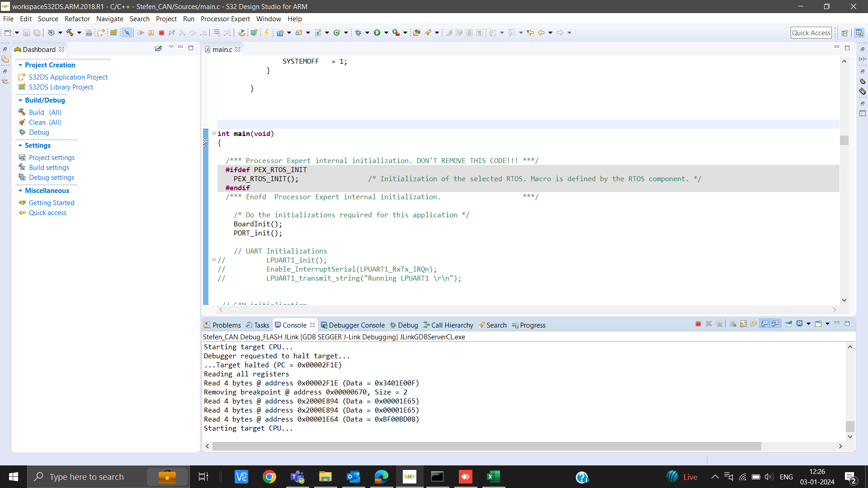Open the Display Selected Console dropdown arrow
The height and width of the screenshot is (488, 868).
point(808,324)
